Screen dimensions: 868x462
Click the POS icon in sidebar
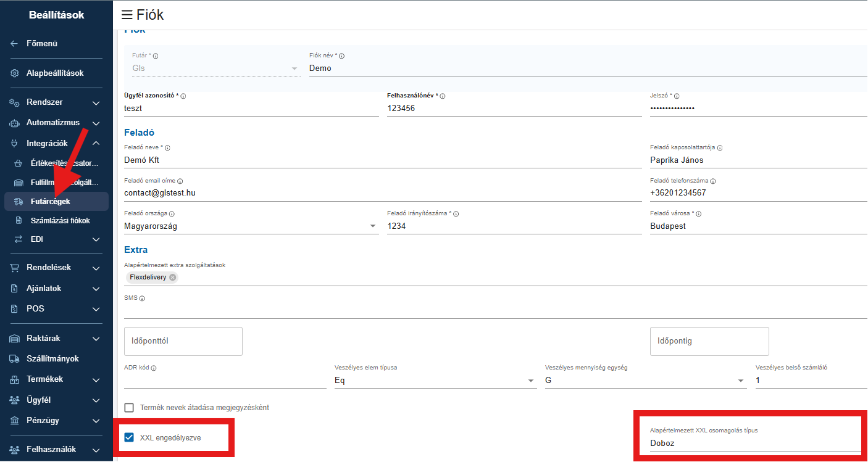click(x=15, y=309)
